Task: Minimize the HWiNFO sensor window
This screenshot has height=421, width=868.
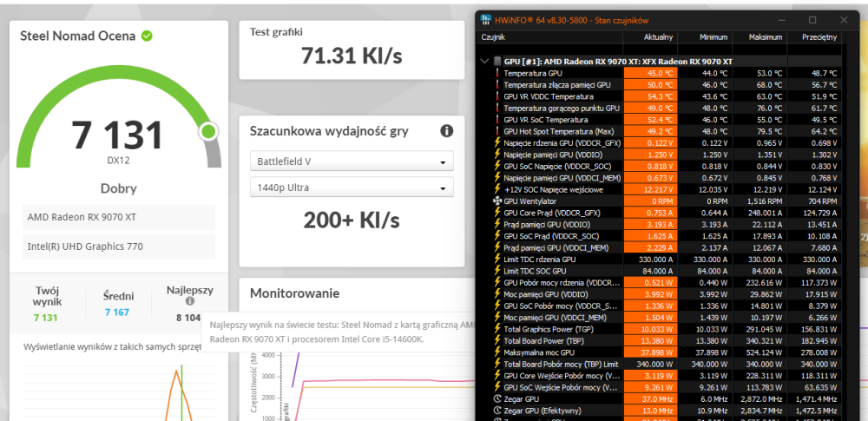Action: click(x=782, y=20)
